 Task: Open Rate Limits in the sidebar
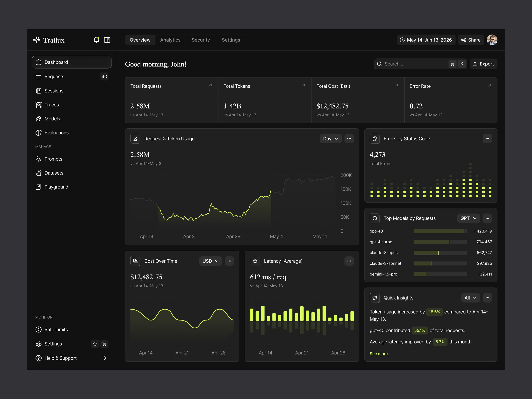[72, 330]
